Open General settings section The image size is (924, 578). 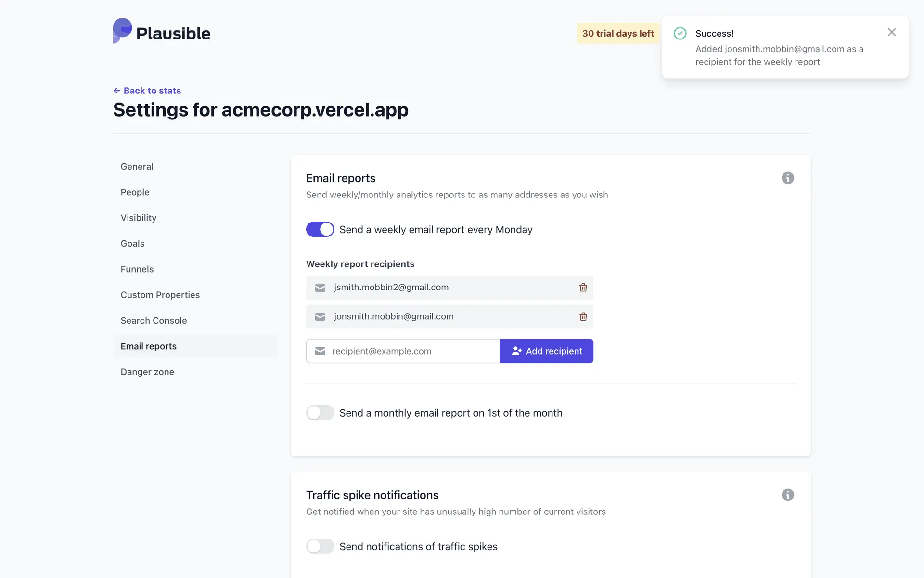pos(137,167)
